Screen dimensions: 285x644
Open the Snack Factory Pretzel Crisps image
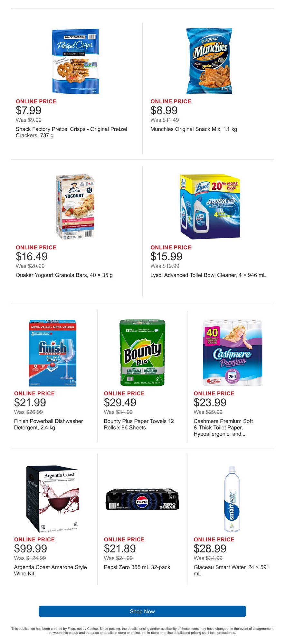[76, 61]
